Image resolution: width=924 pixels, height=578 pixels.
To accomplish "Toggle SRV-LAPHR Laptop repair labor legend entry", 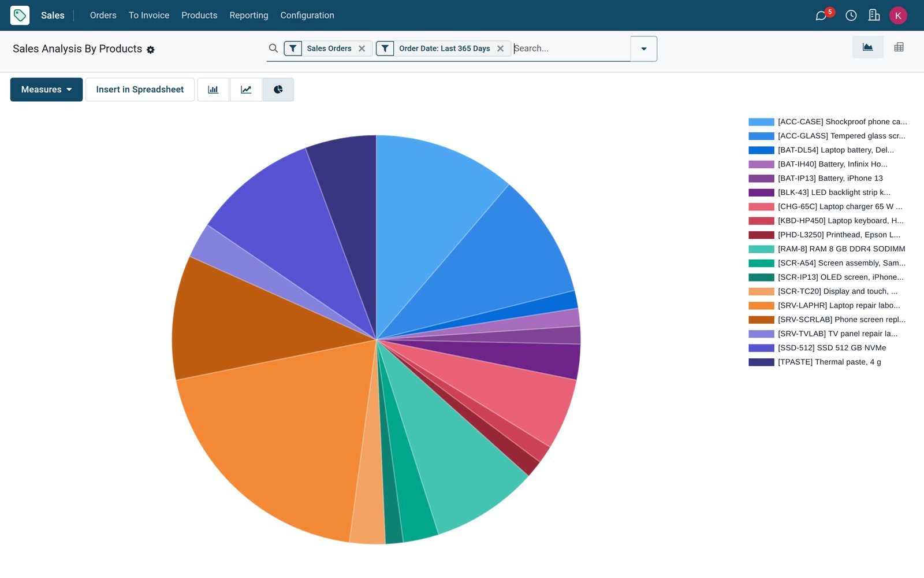I will [x=824, y=306].
